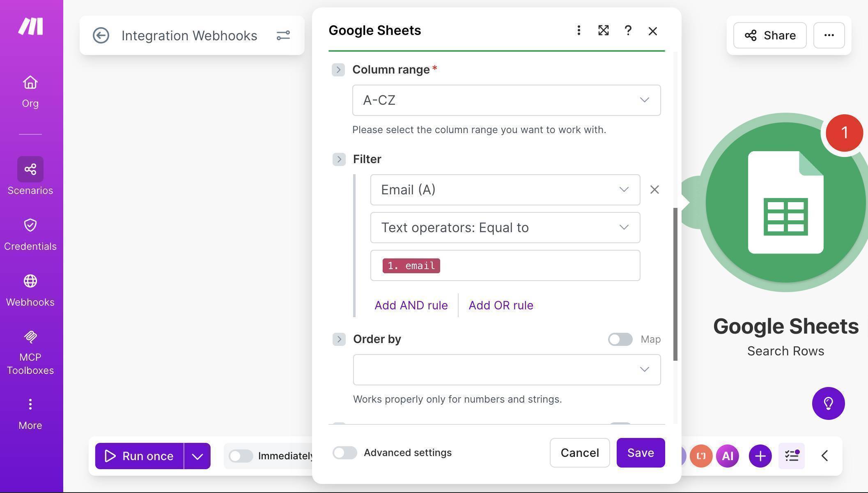Collapse the Filter section

339,159
